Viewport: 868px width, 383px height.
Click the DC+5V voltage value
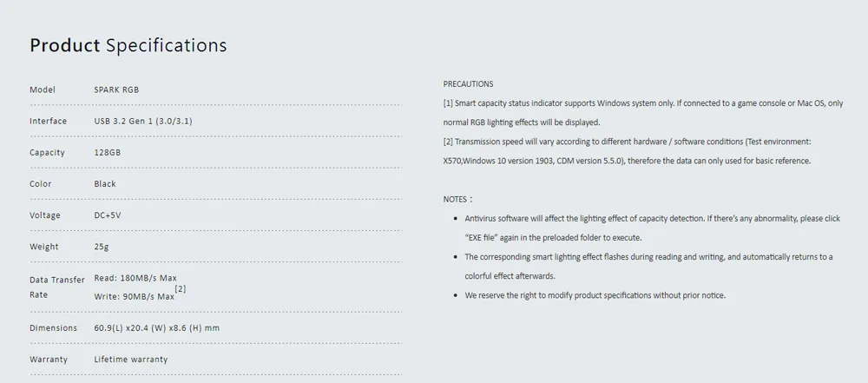tap(108, 215)
